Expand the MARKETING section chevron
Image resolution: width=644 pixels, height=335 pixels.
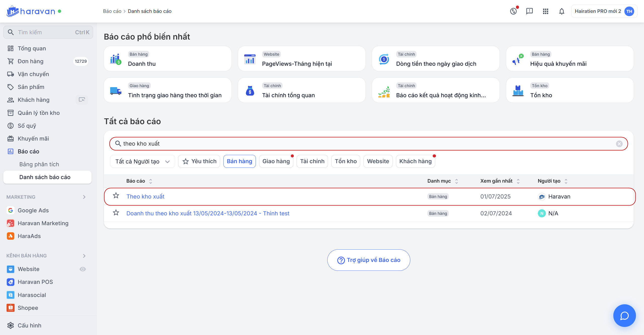coord(84,197)
